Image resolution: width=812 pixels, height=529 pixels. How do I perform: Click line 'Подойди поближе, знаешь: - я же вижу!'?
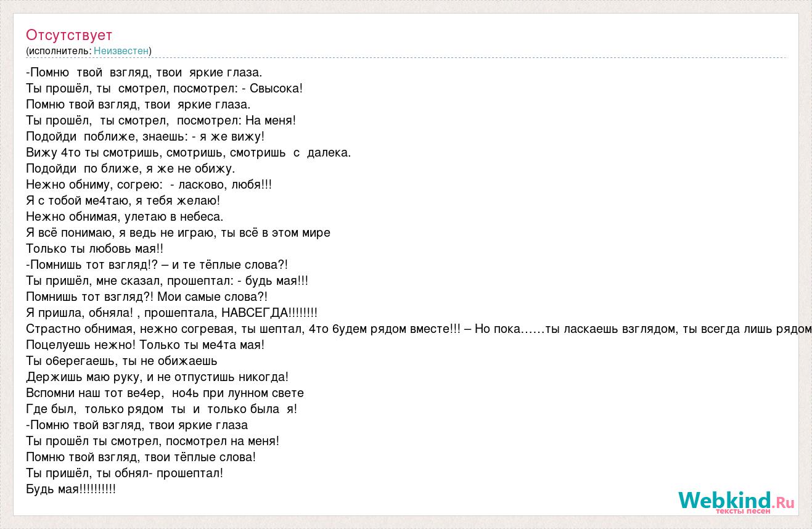tap(146, 136)
